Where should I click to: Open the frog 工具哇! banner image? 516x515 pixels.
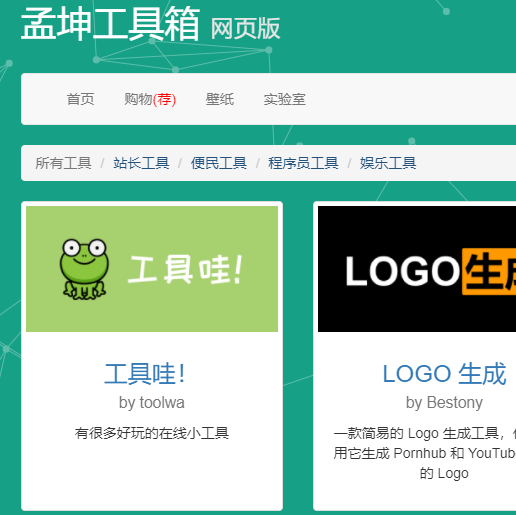(152, 269)
